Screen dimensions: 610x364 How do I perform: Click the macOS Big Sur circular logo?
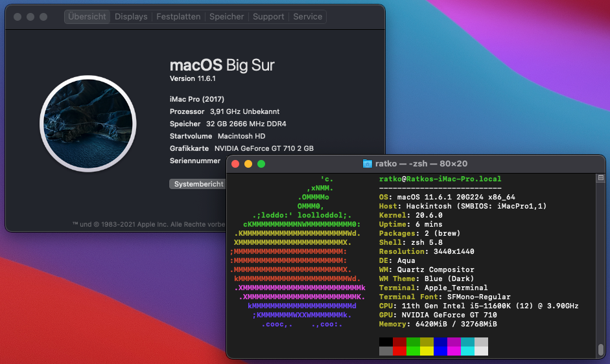(86, 124)
